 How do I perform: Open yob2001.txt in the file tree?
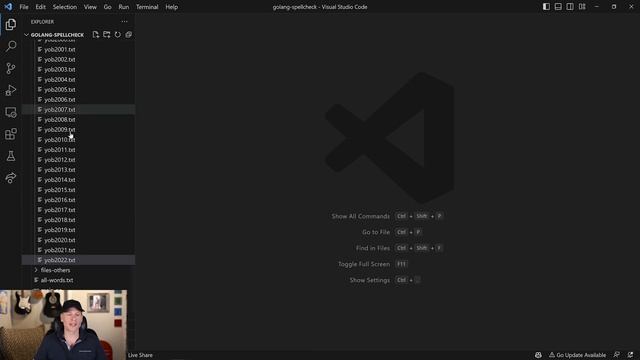[x=78, y=49]
